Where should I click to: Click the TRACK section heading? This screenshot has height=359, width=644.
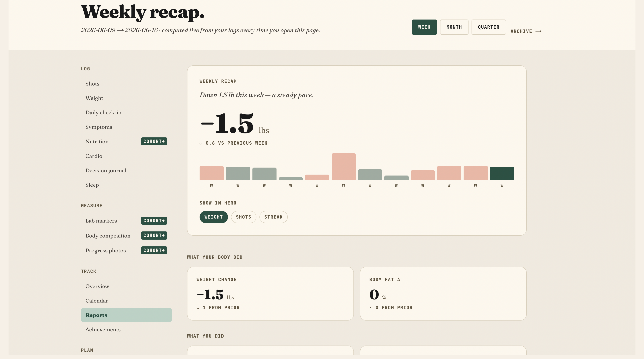coord(88,271)
